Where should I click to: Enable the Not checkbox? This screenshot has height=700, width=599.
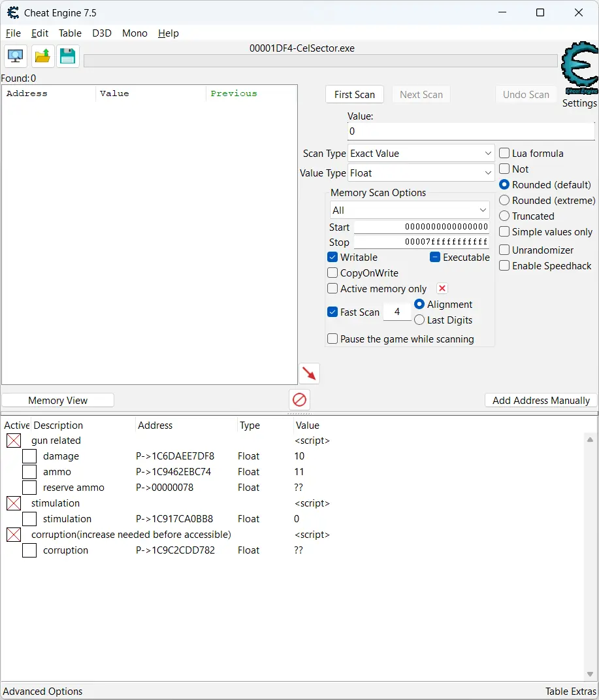coord(504,169)
